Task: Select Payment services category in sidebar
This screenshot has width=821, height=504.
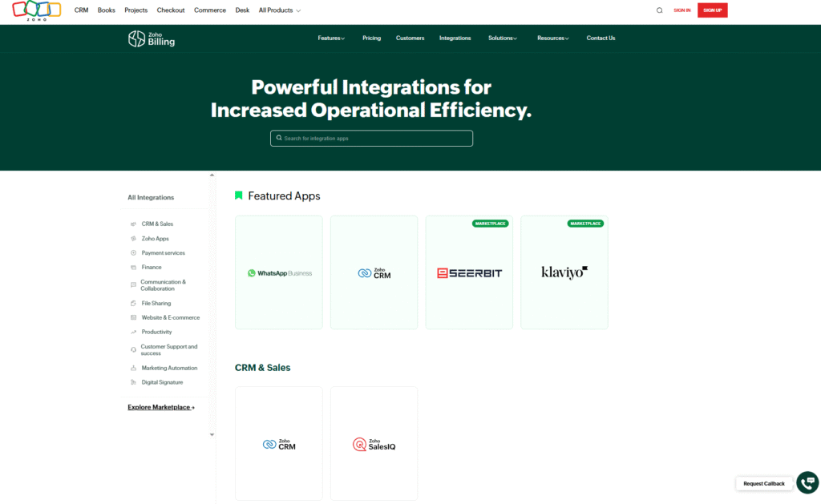Action: 163,253
